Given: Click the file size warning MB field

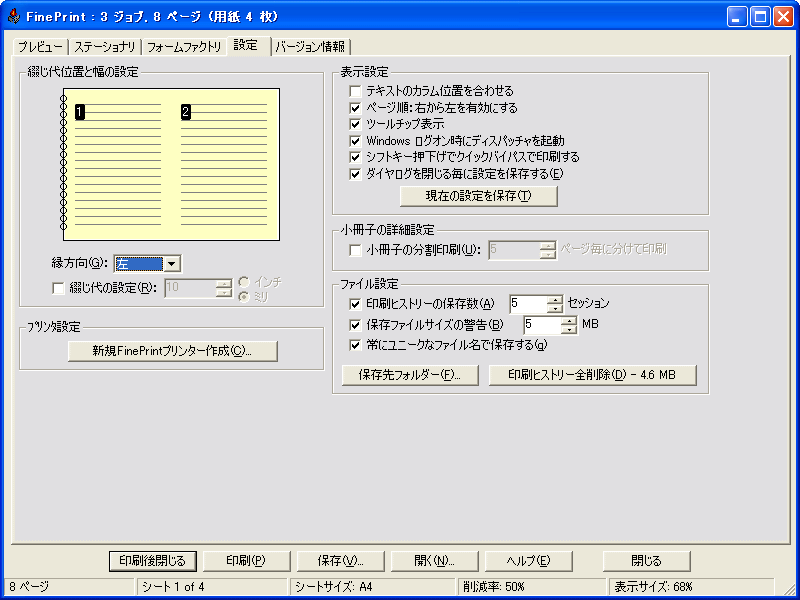Looking at the screenshot, I should click(542, 324).
